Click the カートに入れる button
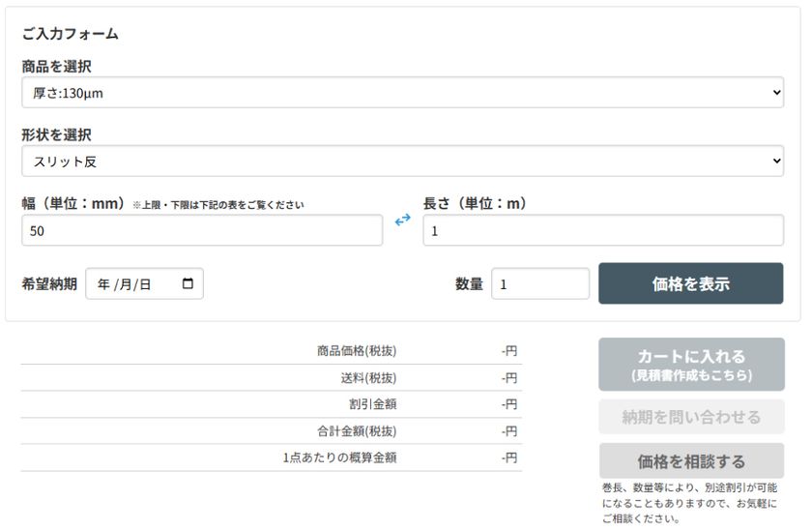 tap(691, 364)
